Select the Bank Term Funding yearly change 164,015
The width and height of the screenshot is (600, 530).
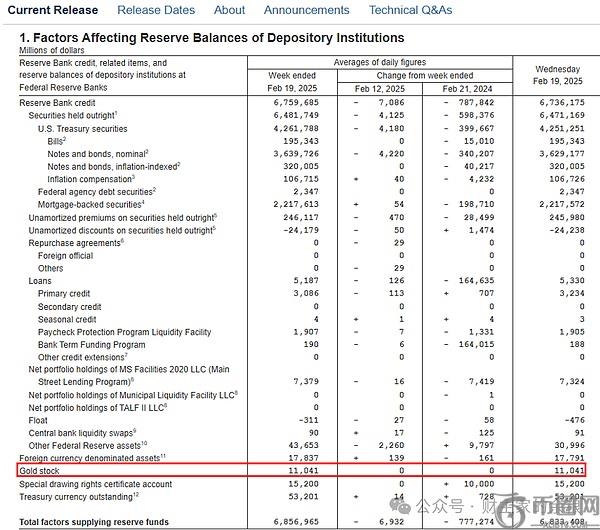476,344
